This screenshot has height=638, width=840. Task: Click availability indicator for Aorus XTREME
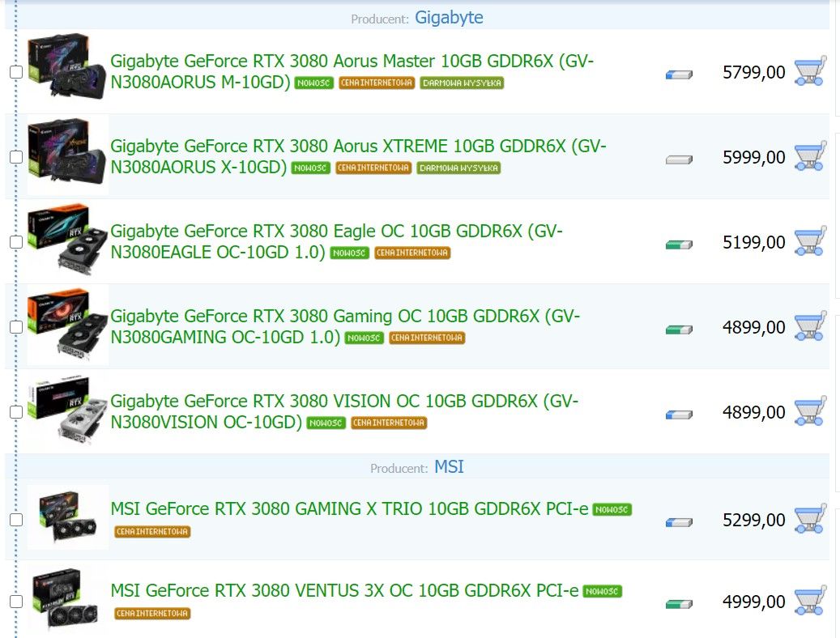click(679, 159)
